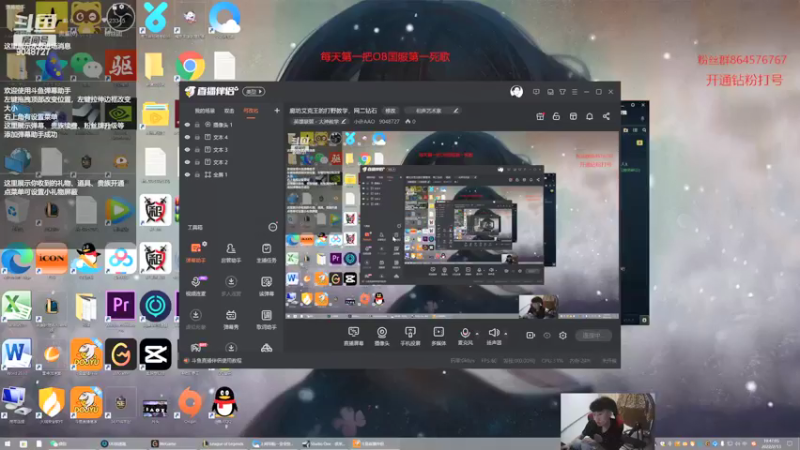Edit the 英雄联盟 - 大神教学 category
The image size is (800, 450).
coord(319,121)
